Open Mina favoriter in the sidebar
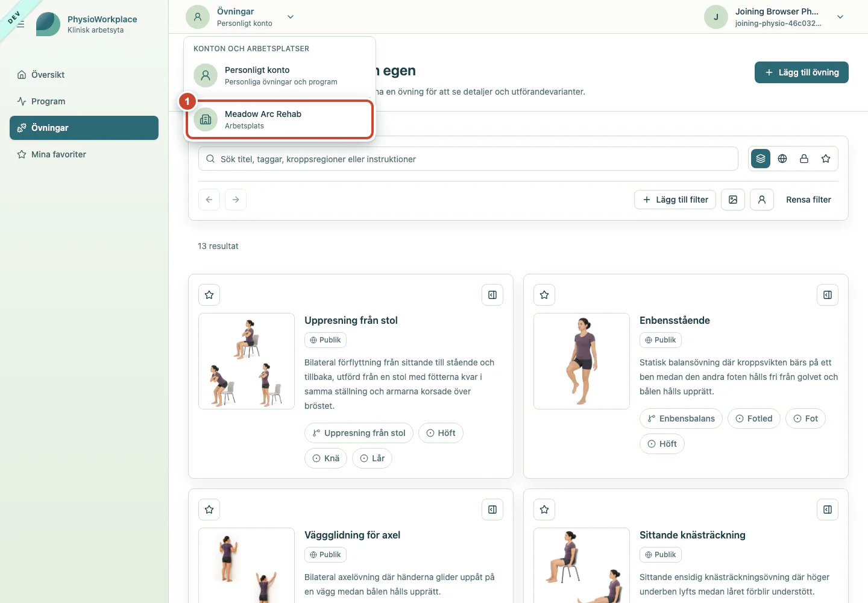Image resolution: width=868 pixels, height=603 pixels. pos(84,154)
